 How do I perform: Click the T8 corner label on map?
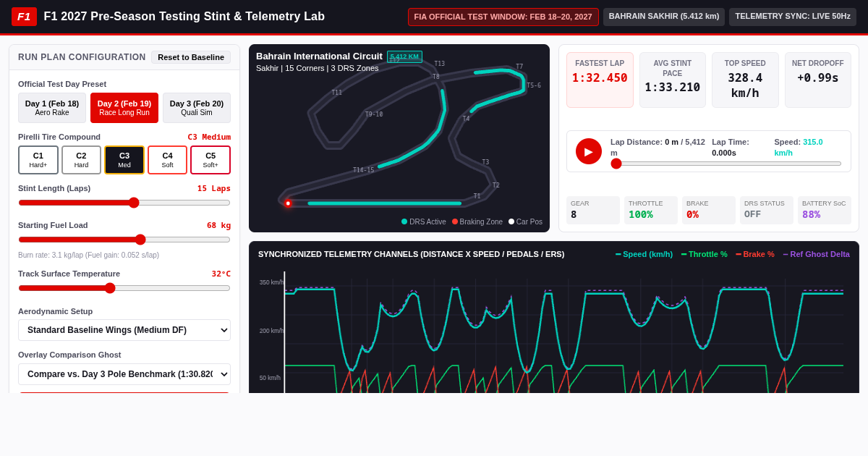[x=436, y=77]
